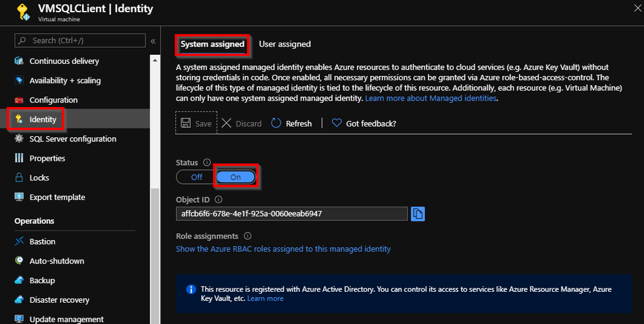Screen dimensions: 644x324
Task: Click the Operations section heading
Action: point(35,221)
